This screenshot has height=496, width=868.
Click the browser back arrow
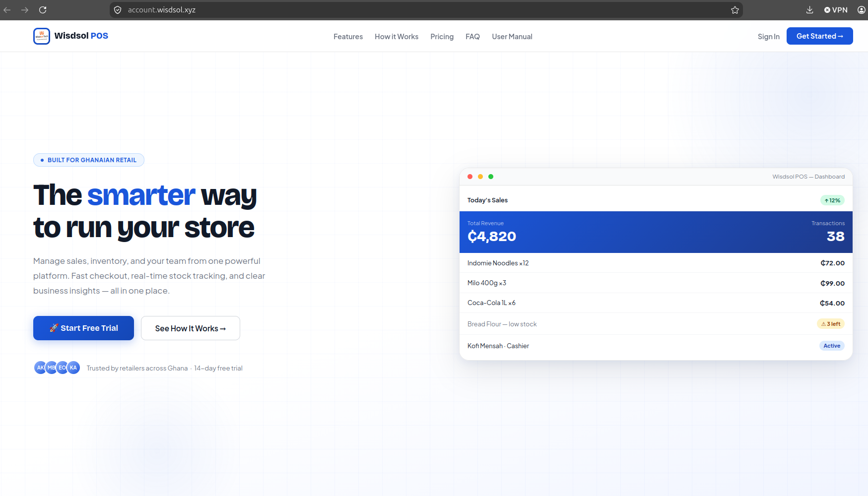pos(7,10)
